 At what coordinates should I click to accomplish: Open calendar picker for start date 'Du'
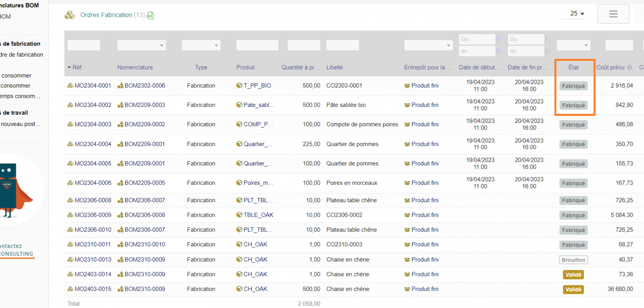499,39
